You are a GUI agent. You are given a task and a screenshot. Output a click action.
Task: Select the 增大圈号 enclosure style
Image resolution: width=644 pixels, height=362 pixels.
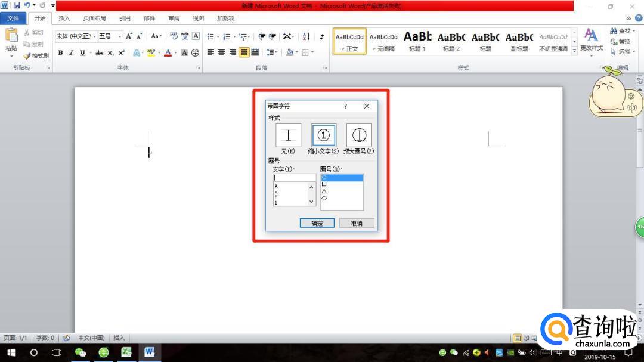[x=358, y=135]
